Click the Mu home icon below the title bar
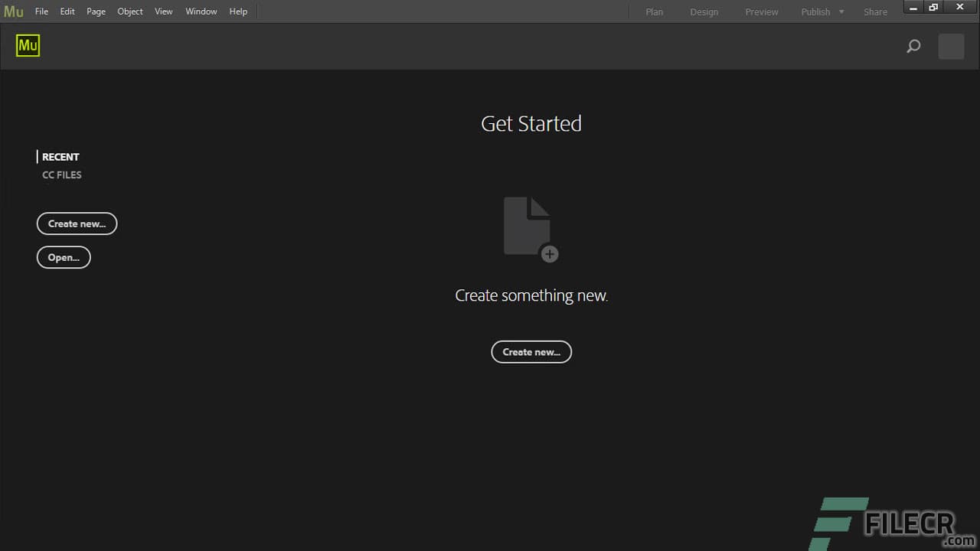 coord(28,45)
